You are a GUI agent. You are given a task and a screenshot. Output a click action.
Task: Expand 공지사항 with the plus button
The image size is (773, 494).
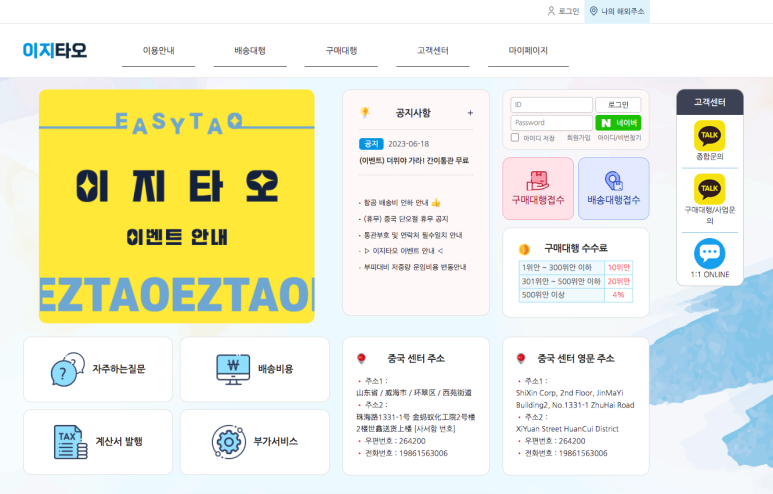pyautogui.click(x=470, y=113)
